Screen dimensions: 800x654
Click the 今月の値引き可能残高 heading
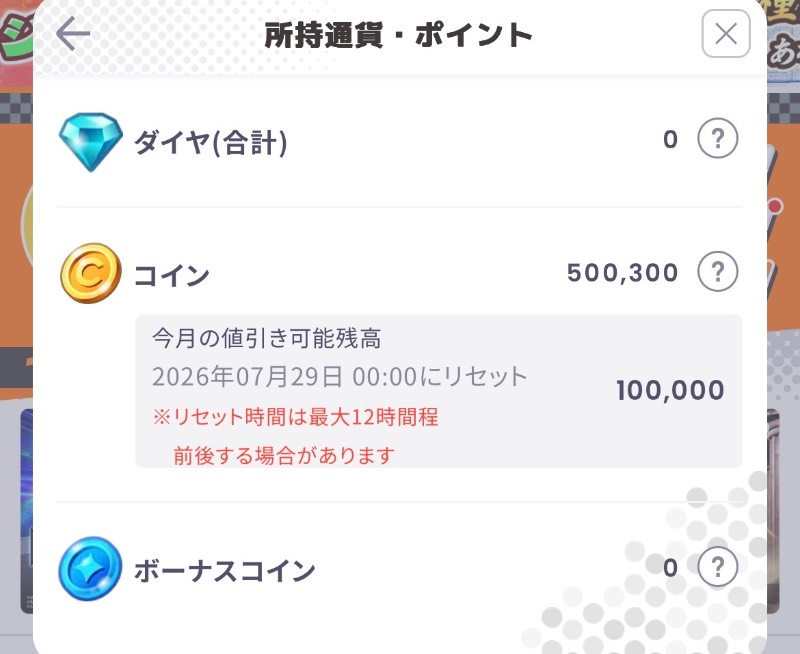pyautogui.click(x=267, y=338)
